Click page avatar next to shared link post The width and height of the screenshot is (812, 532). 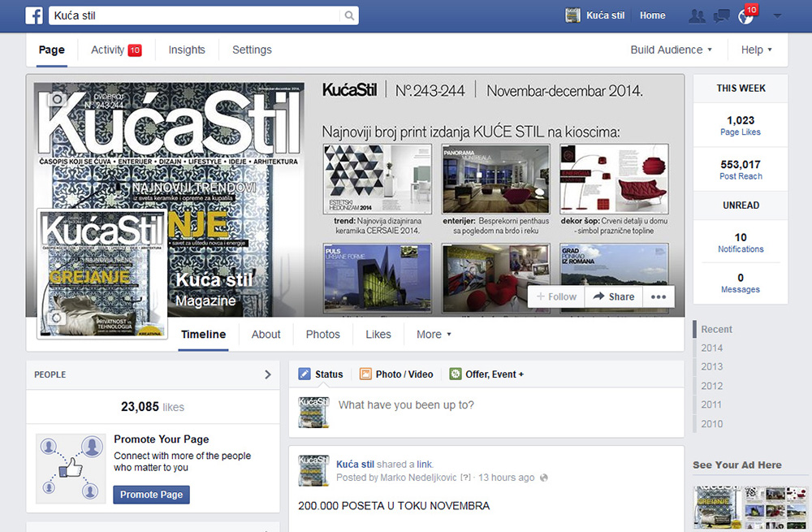[x=313, y=470]
